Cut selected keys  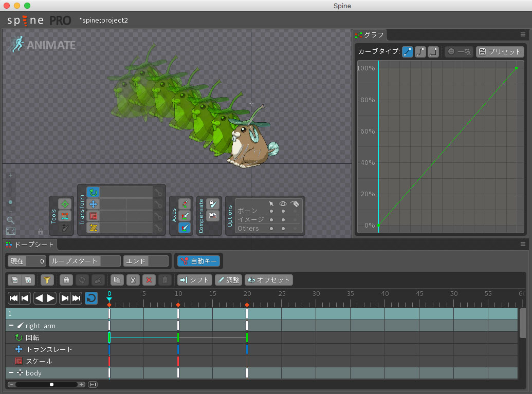(133, 280)
